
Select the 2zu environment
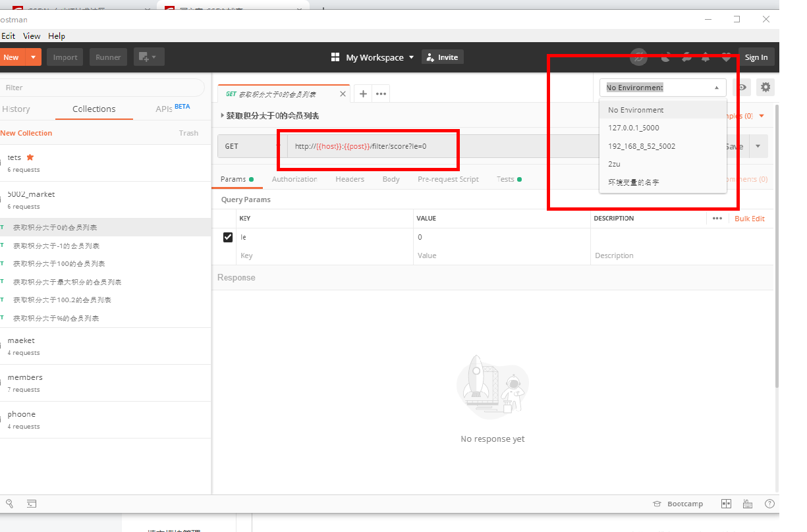click(663, 164)
